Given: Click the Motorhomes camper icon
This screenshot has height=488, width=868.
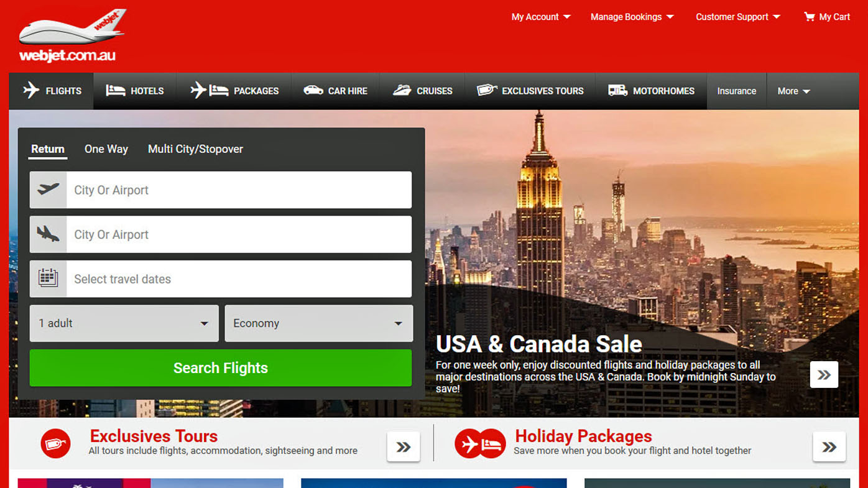Looking at the screenshot, I should pyautogui.click(x=617, y=91).
